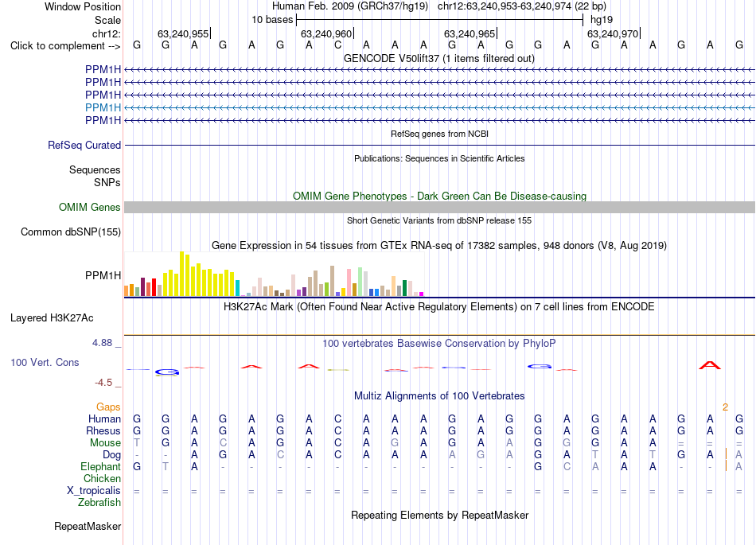Select the Elephant alignment row label
Image resolution: width=756 pixels, height=545 pixels.
click(101, 467)
